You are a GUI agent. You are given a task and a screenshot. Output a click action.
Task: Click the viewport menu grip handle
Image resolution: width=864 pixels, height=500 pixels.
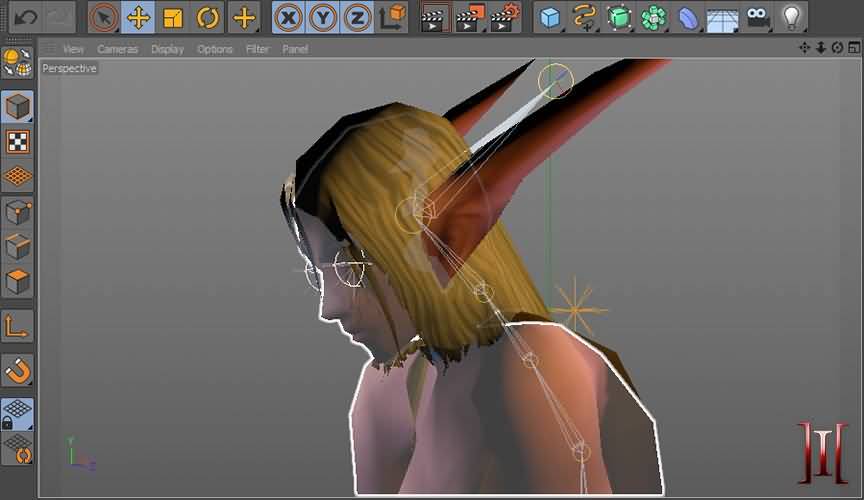click(50, 49)
